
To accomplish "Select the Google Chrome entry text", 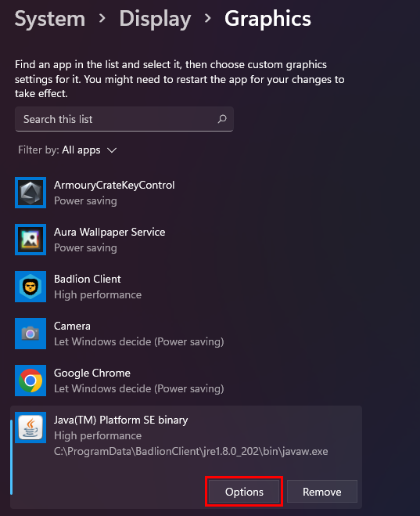I will 92,373.
